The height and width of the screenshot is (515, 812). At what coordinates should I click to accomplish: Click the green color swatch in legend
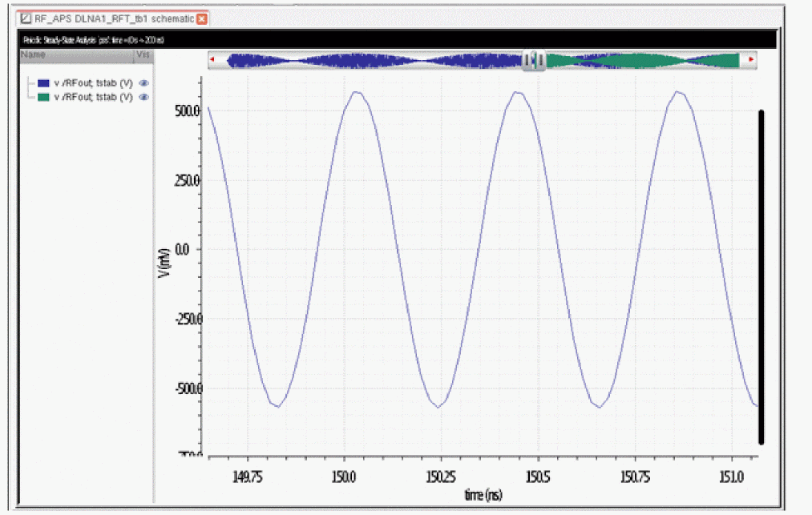point(43,97)
